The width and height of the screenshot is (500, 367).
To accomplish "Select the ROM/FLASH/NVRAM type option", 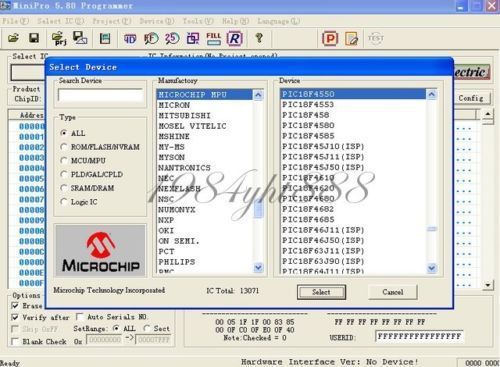I will tap(64, 147).
